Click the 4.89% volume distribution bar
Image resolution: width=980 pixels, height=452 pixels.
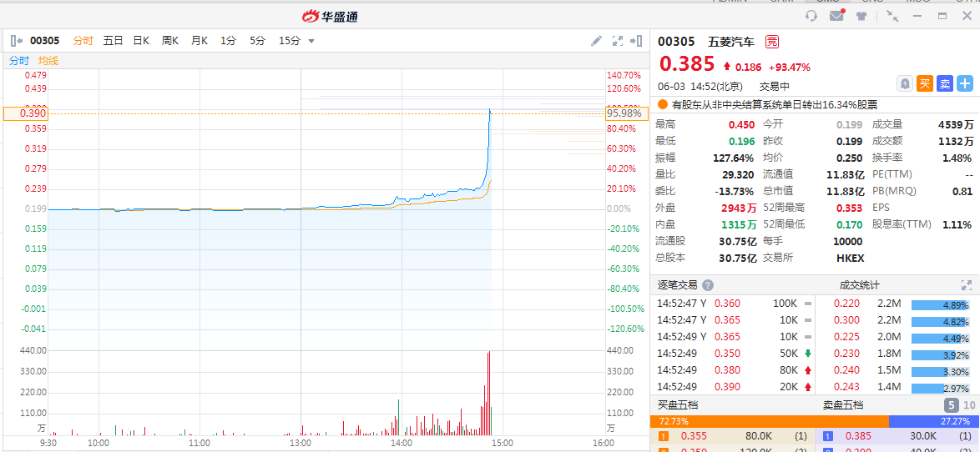[942, 305]
